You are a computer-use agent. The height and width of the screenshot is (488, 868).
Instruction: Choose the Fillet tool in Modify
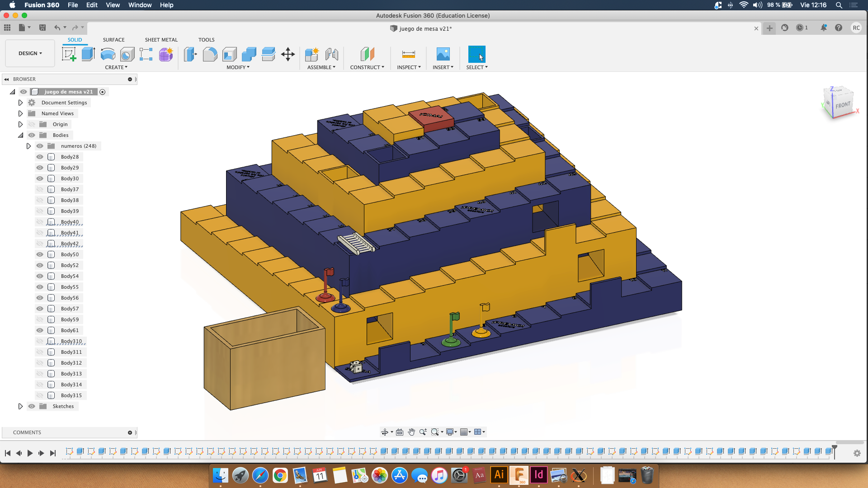tap(210, 54)
